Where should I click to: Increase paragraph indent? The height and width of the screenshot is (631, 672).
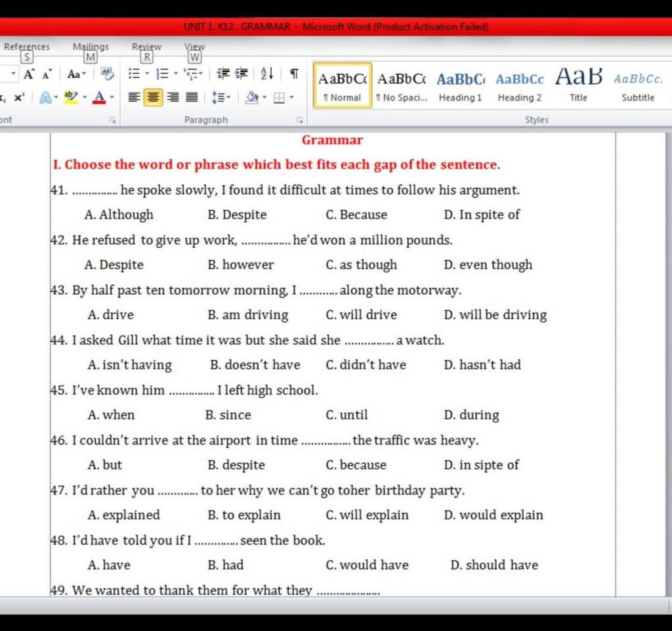tap(241, 74)
